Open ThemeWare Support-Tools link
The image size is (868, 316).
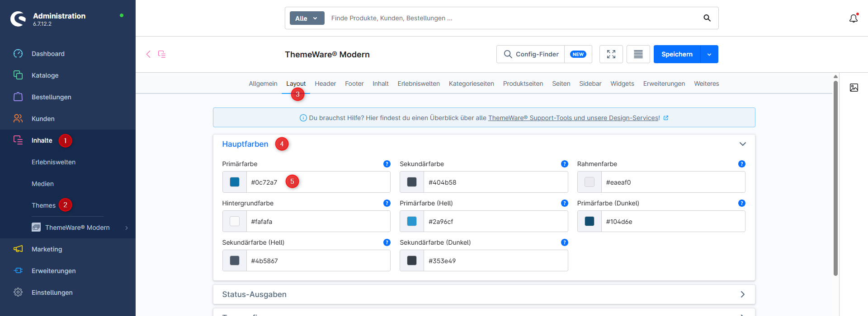pos(574,118)
